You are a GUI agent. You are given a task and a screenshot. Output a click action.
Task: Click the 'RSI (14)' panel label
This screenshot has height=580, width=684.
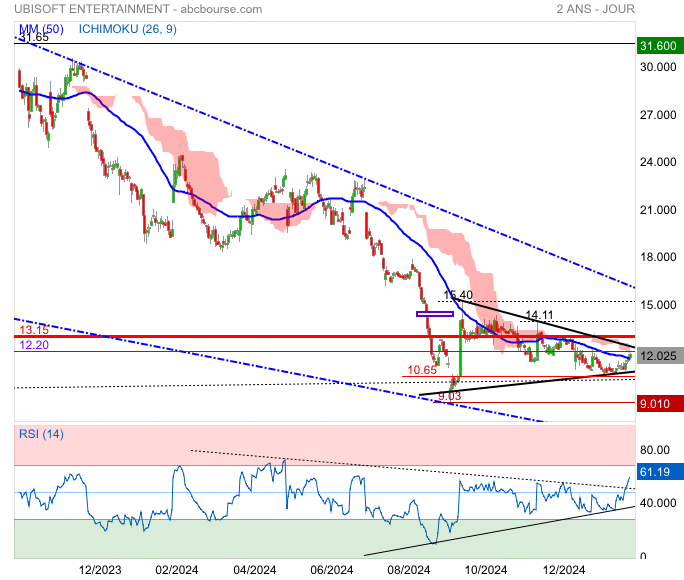tap(41, 434)
